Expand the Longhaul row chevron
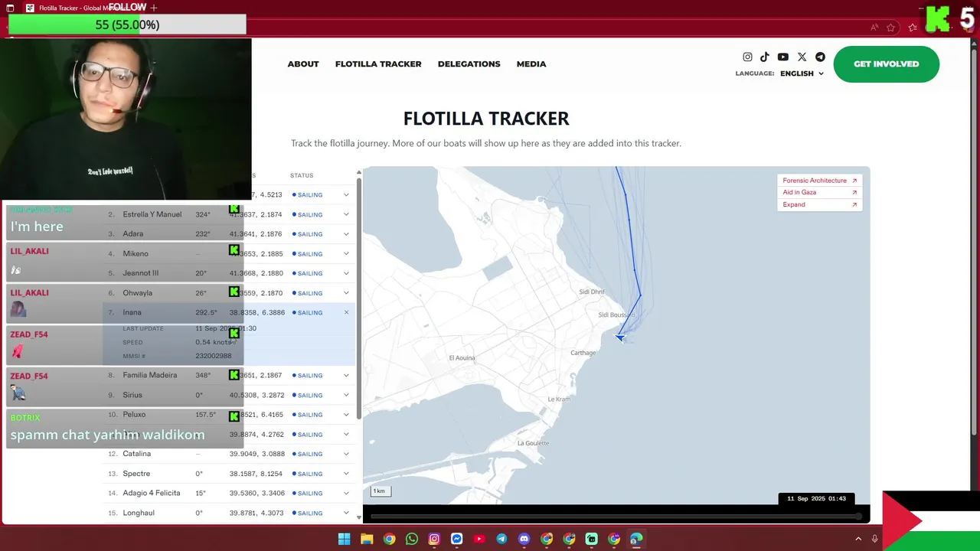Screen dimensions: 980x551 [346, 513]
